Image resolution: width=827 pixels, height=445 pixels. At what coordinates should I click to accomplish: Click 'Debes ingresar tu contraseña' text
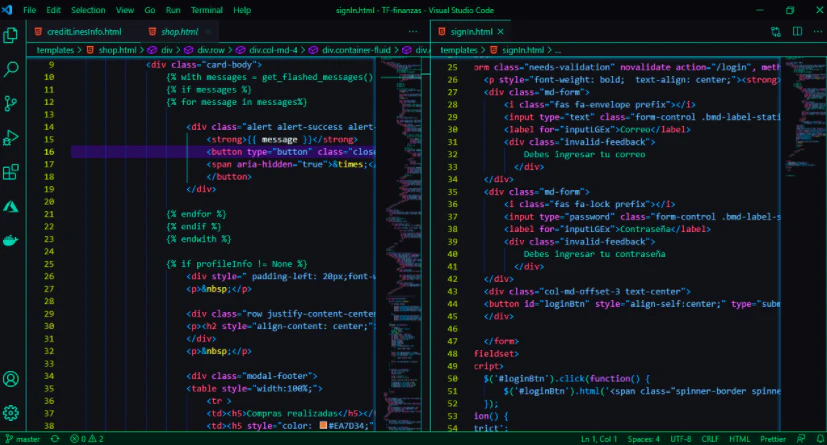594,254
